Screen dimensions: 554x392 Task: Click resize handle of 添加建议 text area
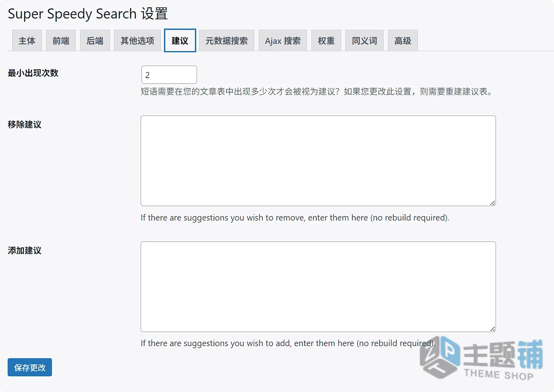pos(493,329)
